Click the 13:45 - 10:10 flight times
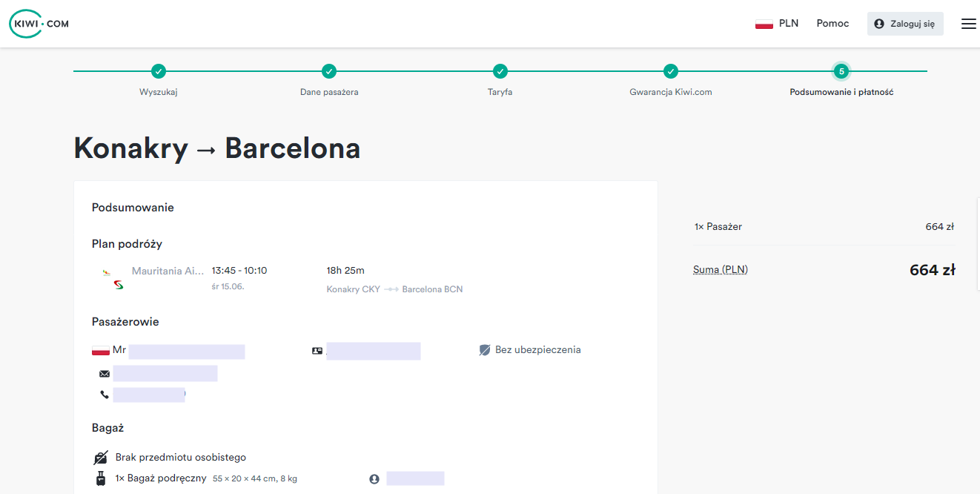Screen dimensions: 980x494 [x=239, y=271]
